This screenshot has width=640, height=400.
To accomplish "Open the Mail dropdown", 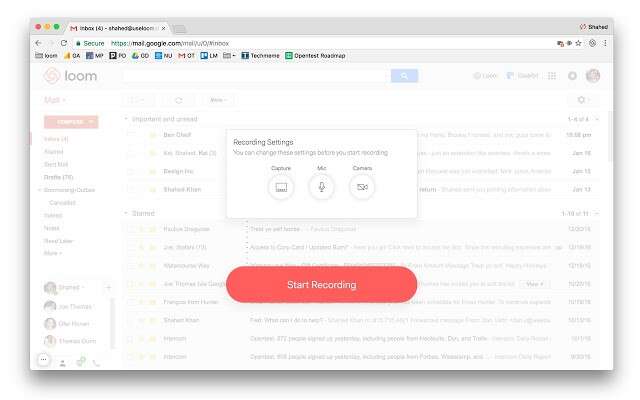I will point(53,100).
